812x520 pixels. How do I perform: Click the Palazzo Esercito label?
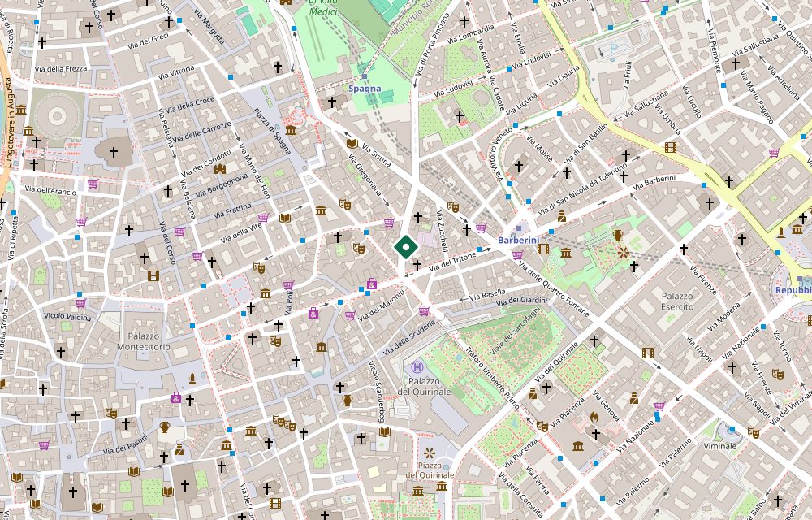point(677,301)
